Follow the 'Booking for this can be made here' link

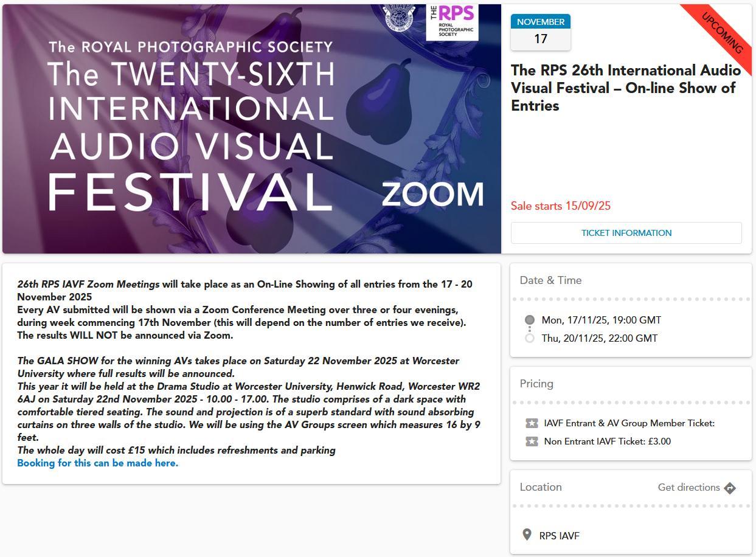pyautogui.click(x=98, y=463)
